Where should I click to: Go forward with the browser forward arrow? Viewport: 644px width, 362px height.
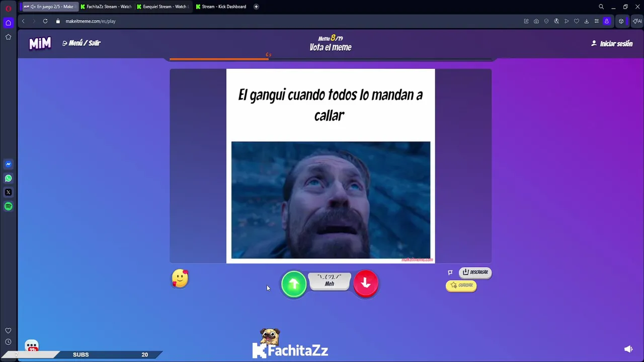[34, 21]
